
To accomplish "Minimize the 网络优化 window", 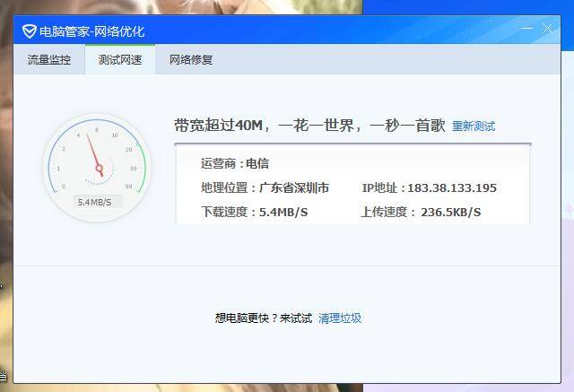I will (x=527, y=28).
